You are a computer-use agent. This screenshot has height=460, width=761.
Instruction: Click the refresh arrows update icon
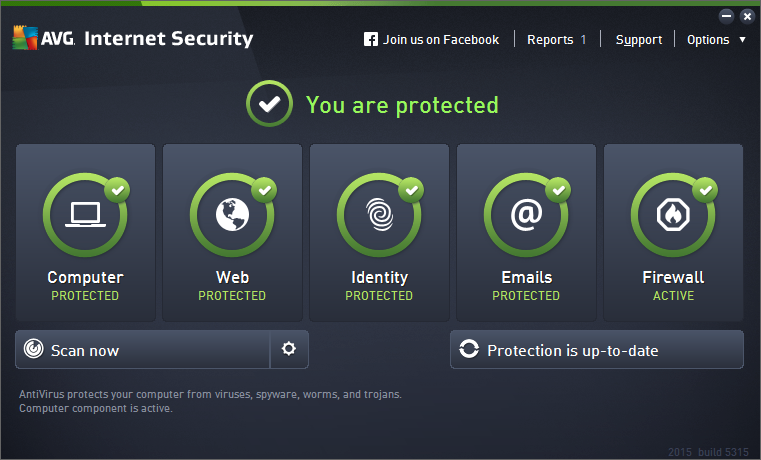click(x=469, y=350)
